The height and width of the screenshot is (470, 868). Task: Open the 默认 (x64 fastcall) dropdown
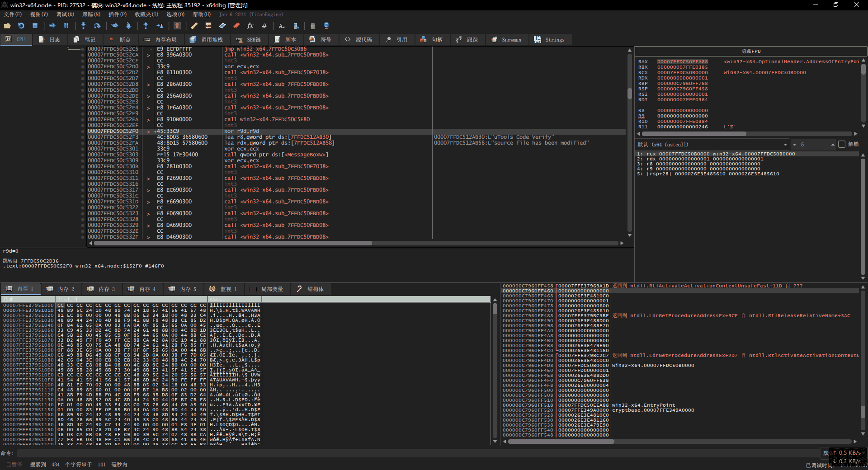pos(712,145)
